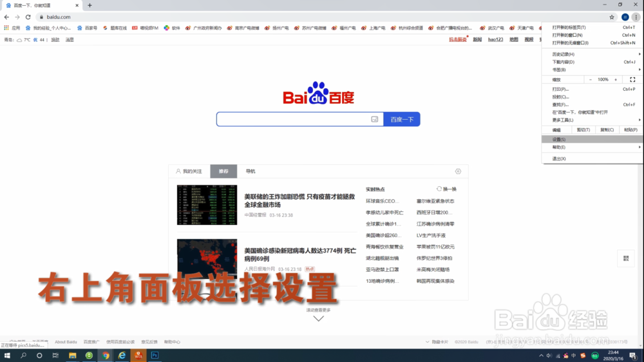Screen dimensions: 644x362
Task: Click the About Baidu footer link
Action: click(66, 342)
